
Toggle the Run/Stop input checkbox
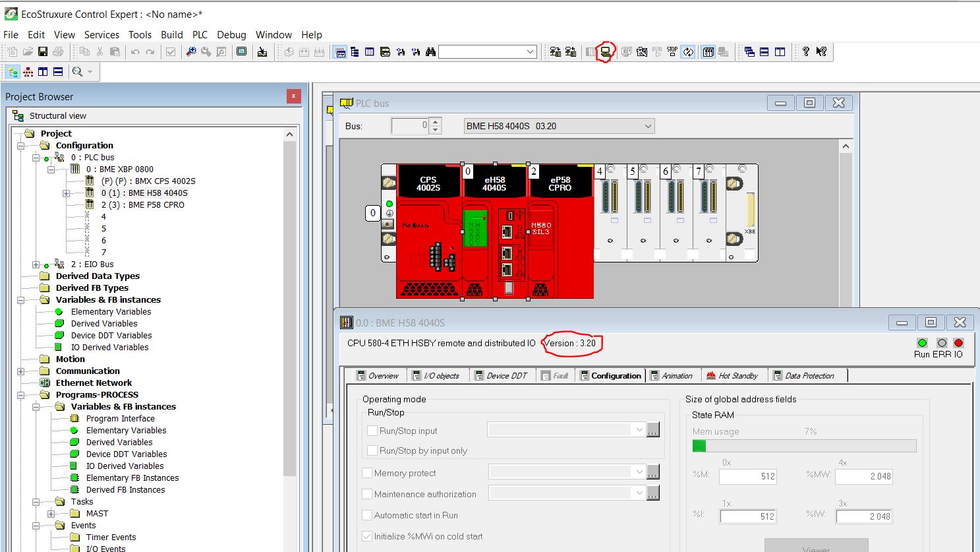pos(372,431)
